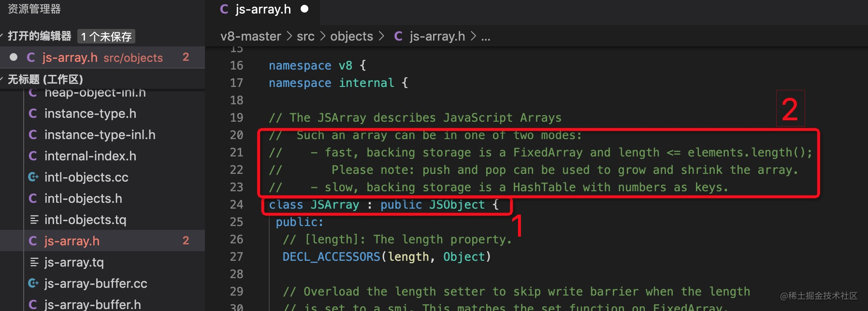Open intl-objects.cc file
This screenshot has width=868, height=311.
[x=87, y=177]
